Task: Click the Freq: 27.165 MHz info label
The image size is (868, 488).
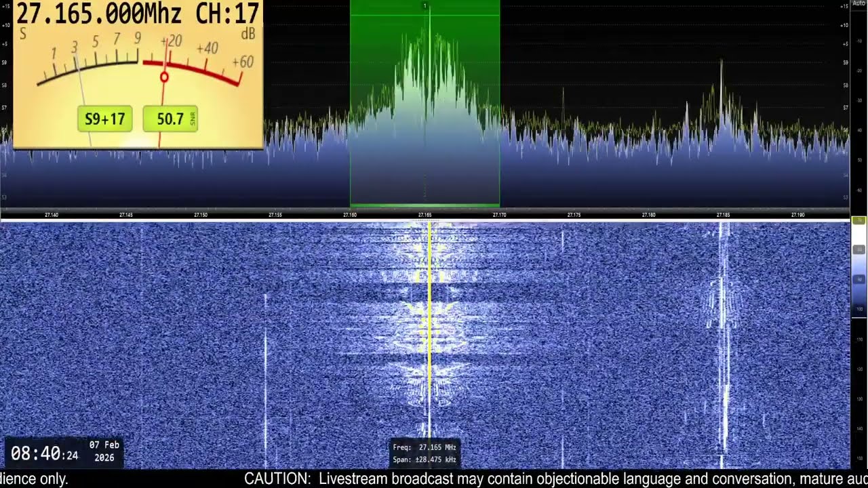Action: (425, 447)
